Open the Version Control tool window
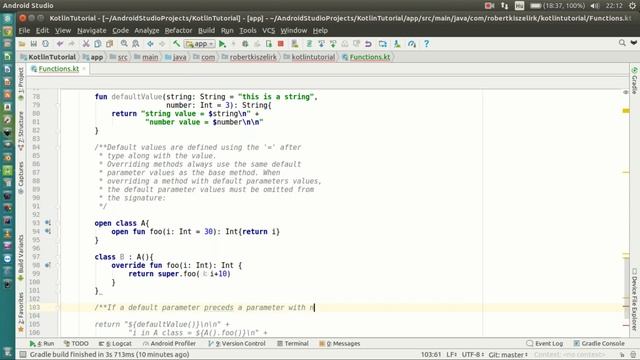The image size is (640, 360). pyautogui.click(x=237, y=344)
